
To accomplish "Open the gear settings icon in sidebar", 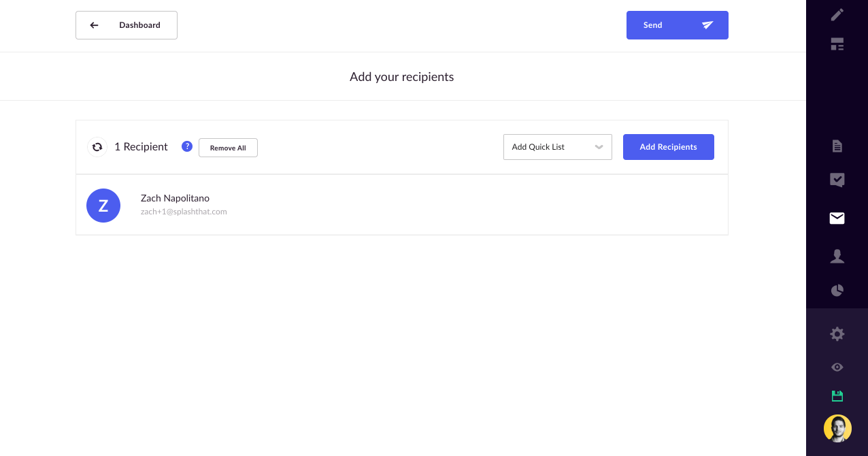I will tap(837, 334).
